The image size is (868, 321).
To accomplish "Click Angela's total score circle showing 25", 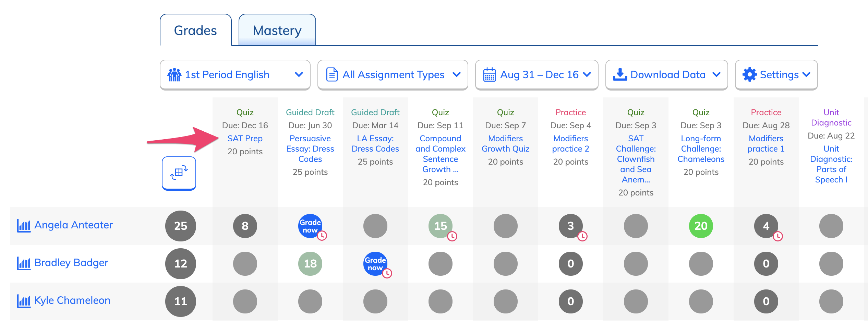I will point(181,226).
